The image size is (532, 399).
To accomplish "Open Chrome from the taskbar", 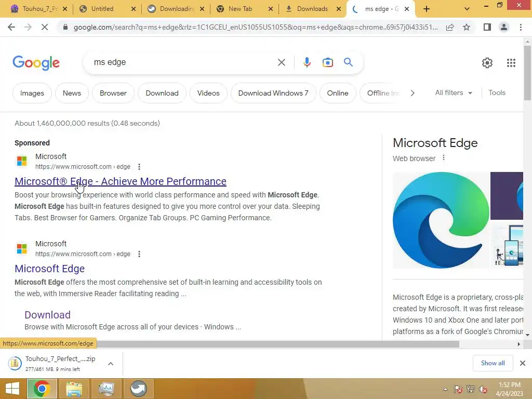I will tap(42, 389).
